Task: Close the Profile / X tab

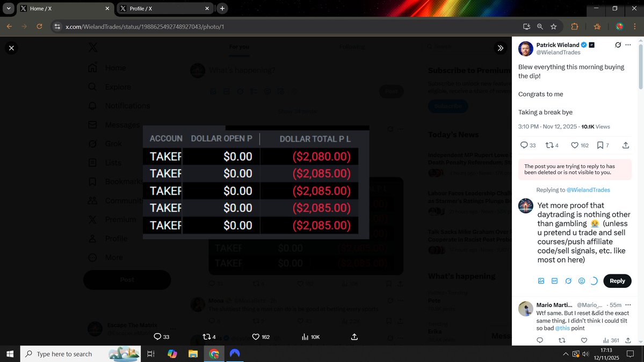Action: coord(207,8)
